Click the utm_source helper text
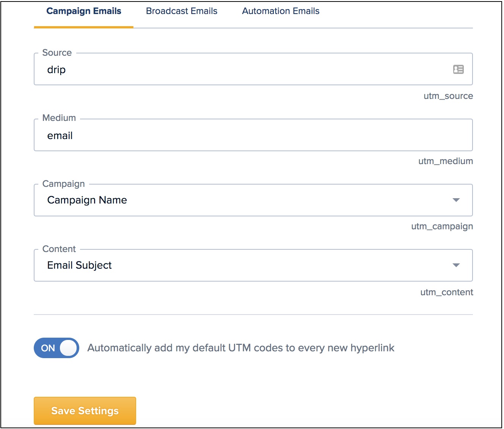504x429 pixels. click(448, 96)
